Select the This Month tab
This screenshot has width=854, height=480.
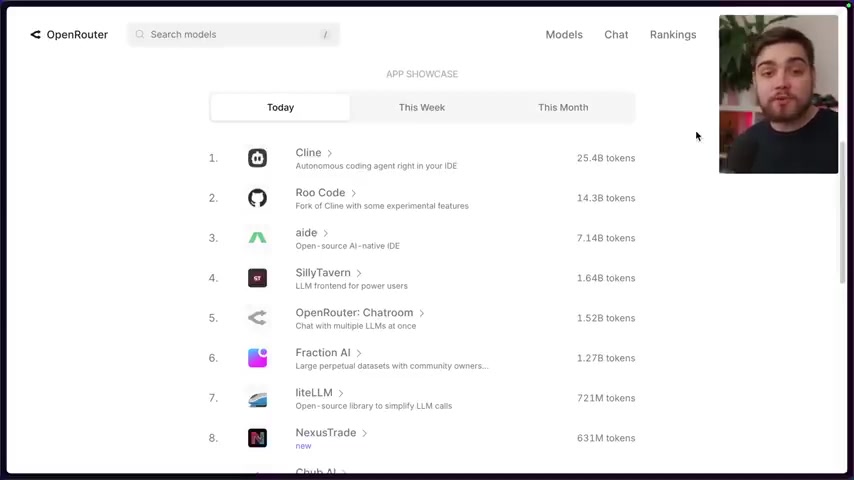click(563, 107)
